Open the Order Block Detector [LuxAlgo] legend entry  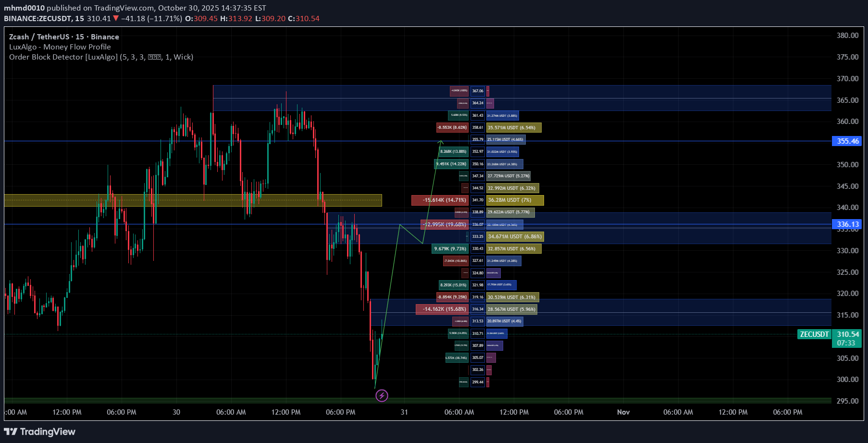coord(101,57)
